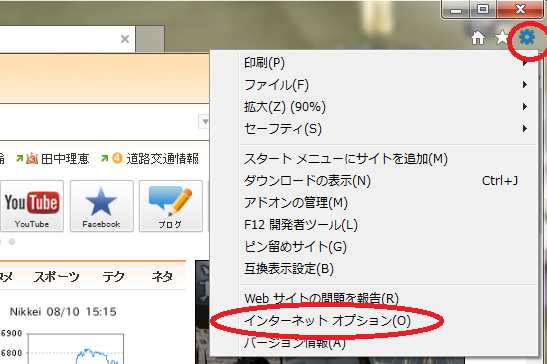Open the search box dropdown arrow

pyautogui.click(x=204, y=121)
